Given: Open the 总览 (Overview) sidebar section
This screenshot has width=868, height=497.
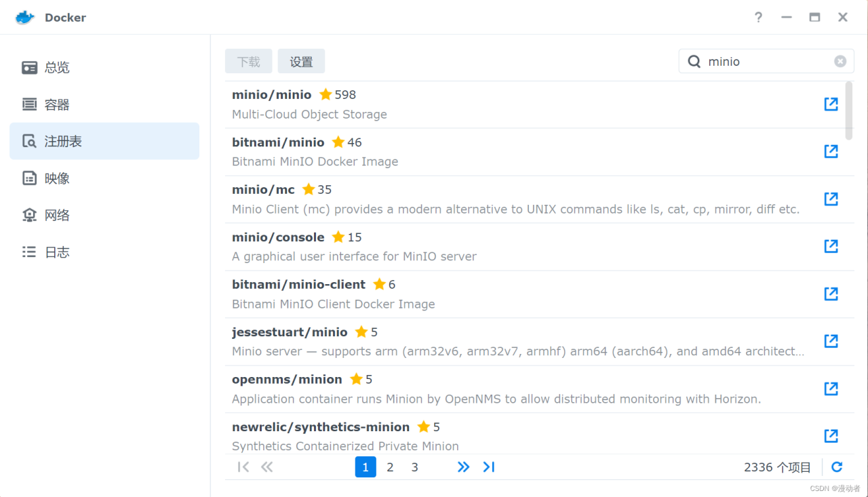Looking at the screenshot, I should 57,67.
